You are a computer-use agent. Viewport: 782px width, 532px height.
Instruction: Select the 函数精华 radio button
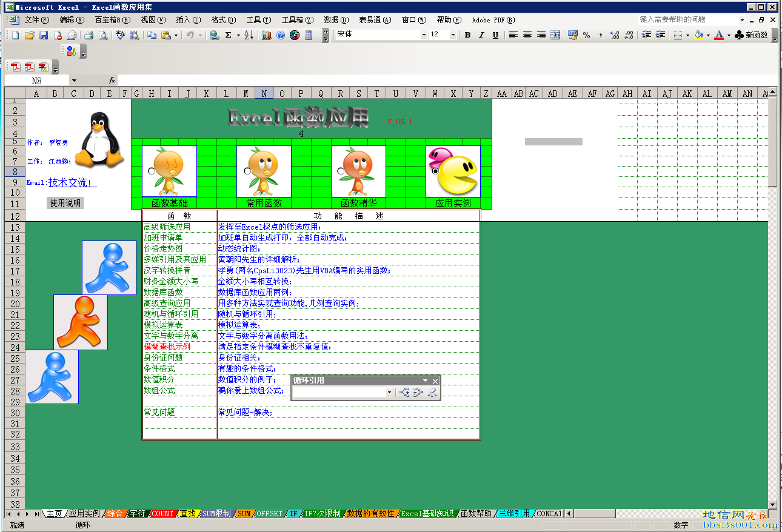click(341, 171)
